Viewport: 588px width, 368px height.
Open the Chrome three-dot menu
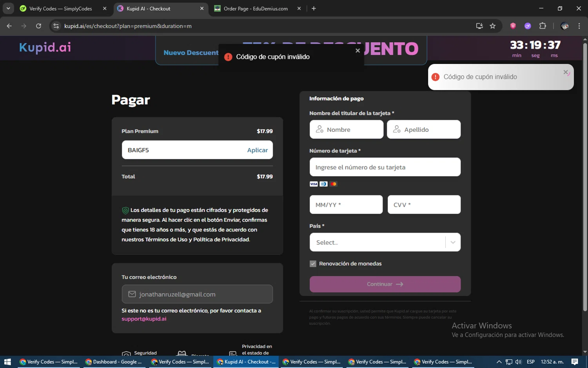tap(579, 26)
